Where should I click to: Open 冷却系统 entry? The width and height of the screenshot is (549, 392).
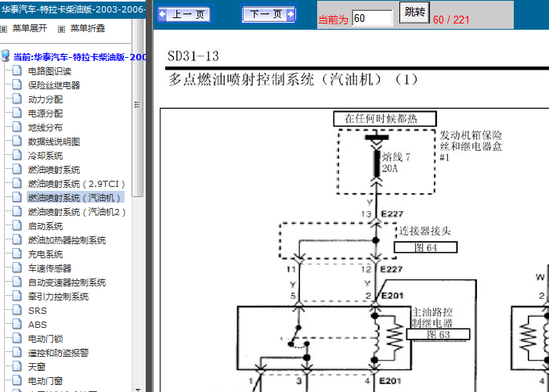click(45, 156)
